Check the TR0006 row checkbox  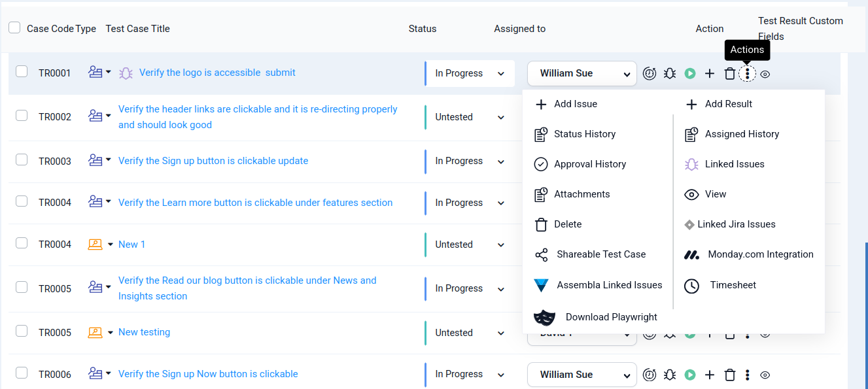pyautogui.click(x=22, y=372)
